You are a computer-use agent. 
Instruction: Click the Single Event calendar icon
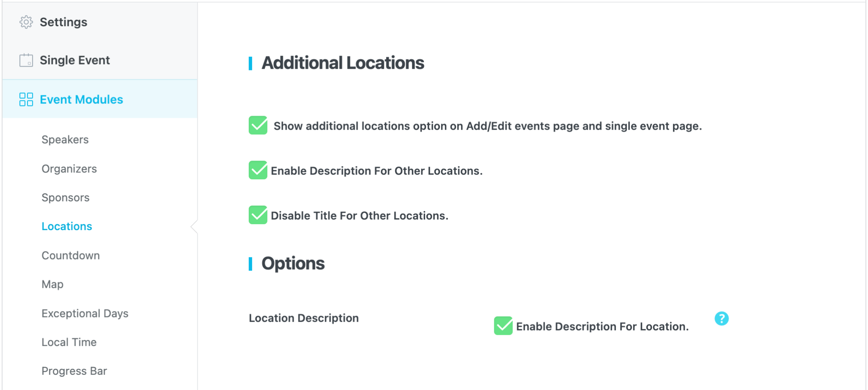click(x=26, y=60)
